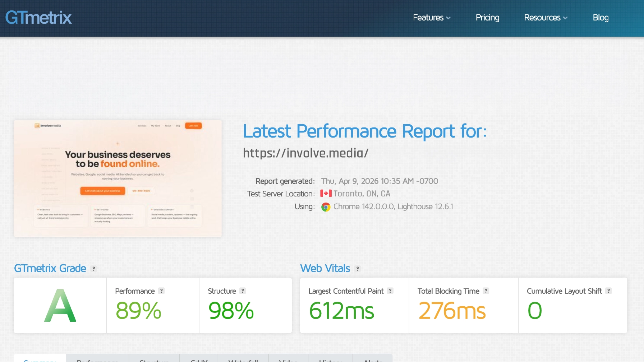
Task: Click the Toronto, ON, CA location text
Action: 362,194
